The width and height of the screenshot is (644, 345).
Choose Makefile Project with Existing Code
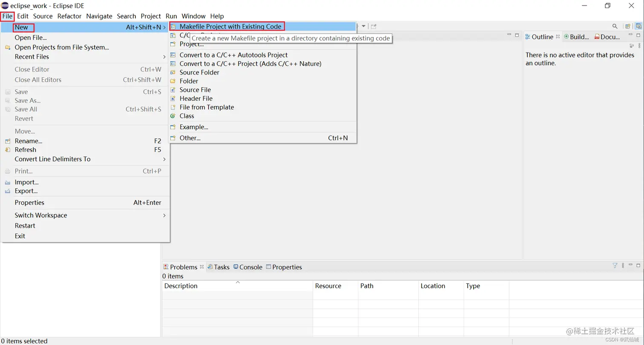pos(263,26)
